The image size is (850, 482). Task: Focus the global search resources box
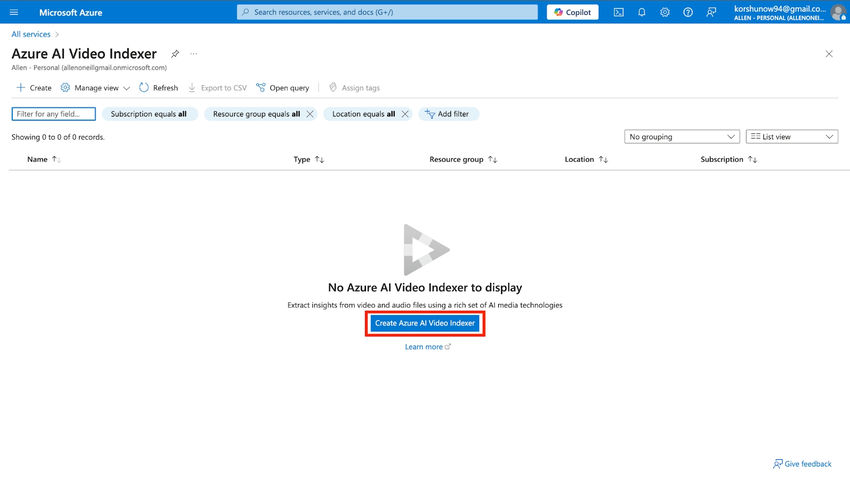click(x=387, y=12)
